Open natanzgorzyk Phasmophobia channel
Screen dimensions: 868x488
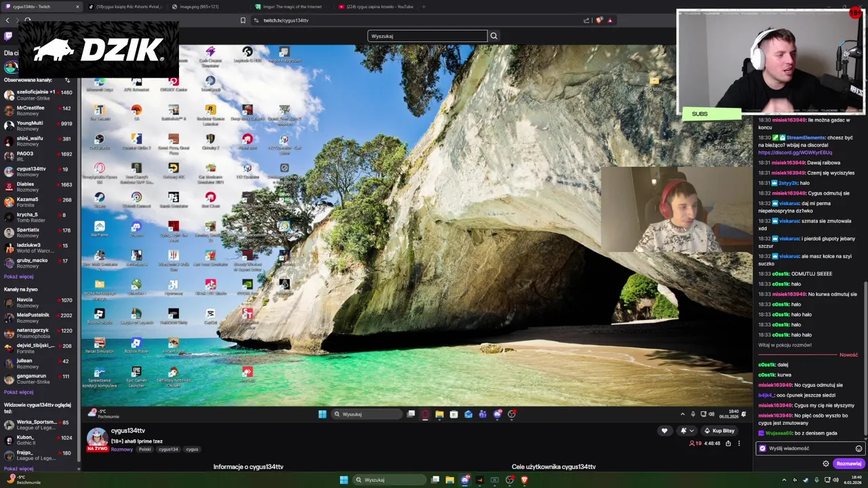tap(39, 333)
